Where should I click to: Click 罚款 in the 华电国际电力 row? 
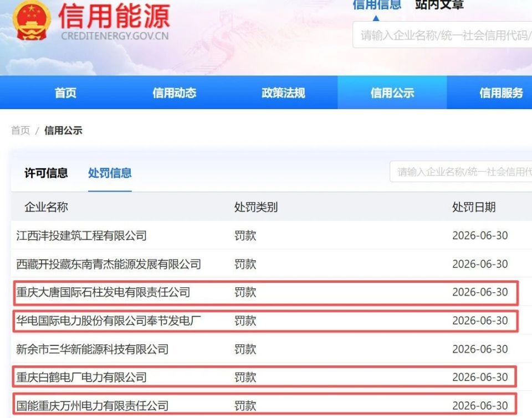(245, 321)
